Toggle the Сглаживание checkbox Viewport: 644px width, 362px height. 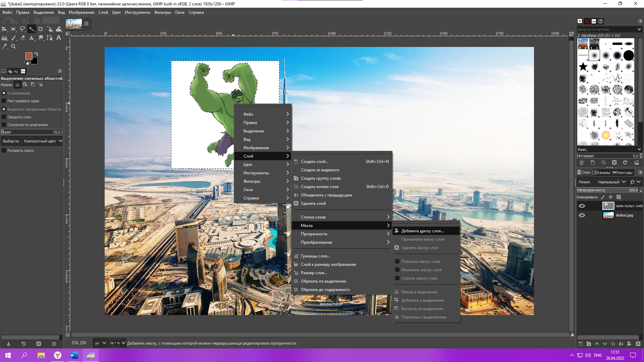click(x=4, y=93)
